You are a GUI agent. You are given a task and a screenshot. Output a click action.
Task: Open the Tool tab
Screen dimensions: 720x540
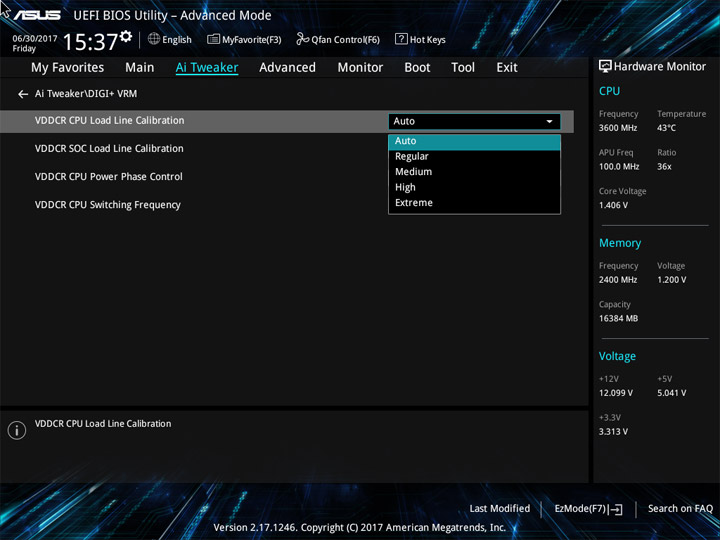[463, 68]
